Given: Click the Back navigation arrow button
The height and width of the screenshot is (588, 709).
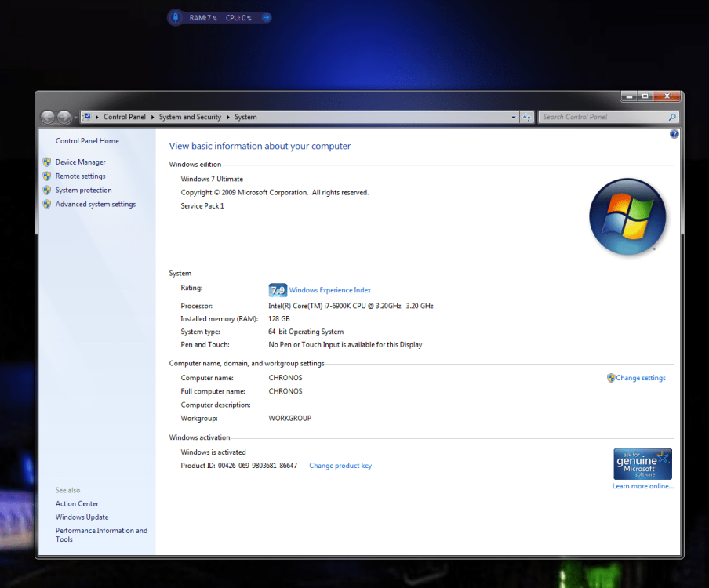Looking at the screenshot, I should [x=47, y=117].
